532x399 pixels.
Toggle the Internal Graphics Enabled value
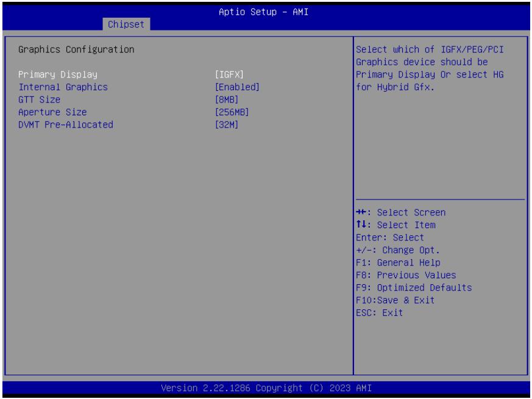[x=237, y=87]
